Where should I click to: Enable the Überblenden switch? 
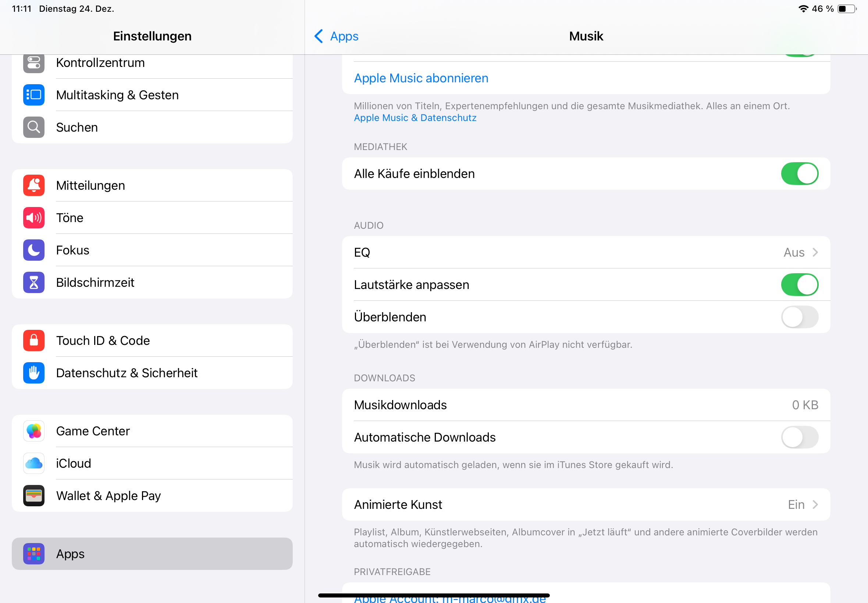[799, 317]
